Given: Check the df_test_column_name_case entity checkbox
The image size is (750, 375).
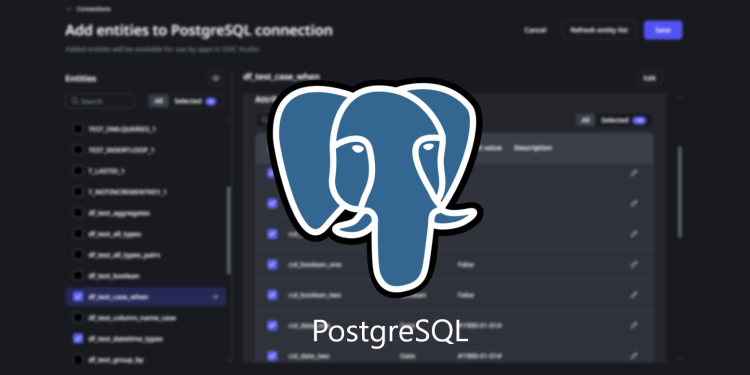Looking at the screenshot, I should (x=77, y=318).
